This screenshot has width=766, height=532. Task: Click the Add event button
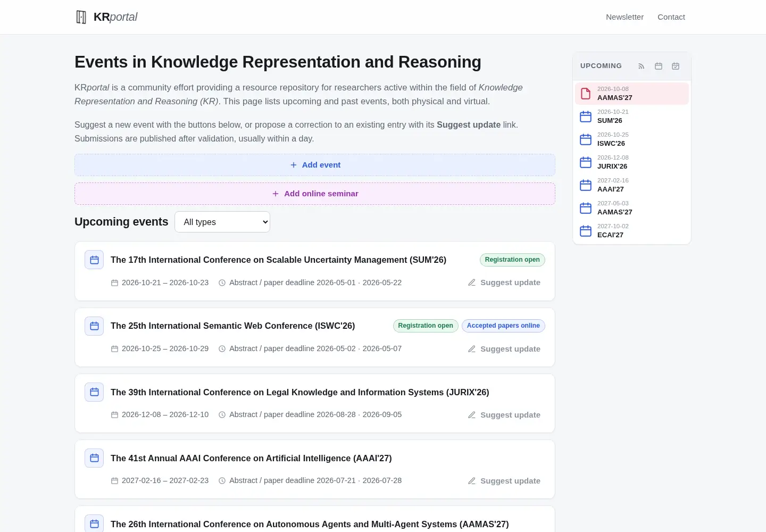[315, 165]
